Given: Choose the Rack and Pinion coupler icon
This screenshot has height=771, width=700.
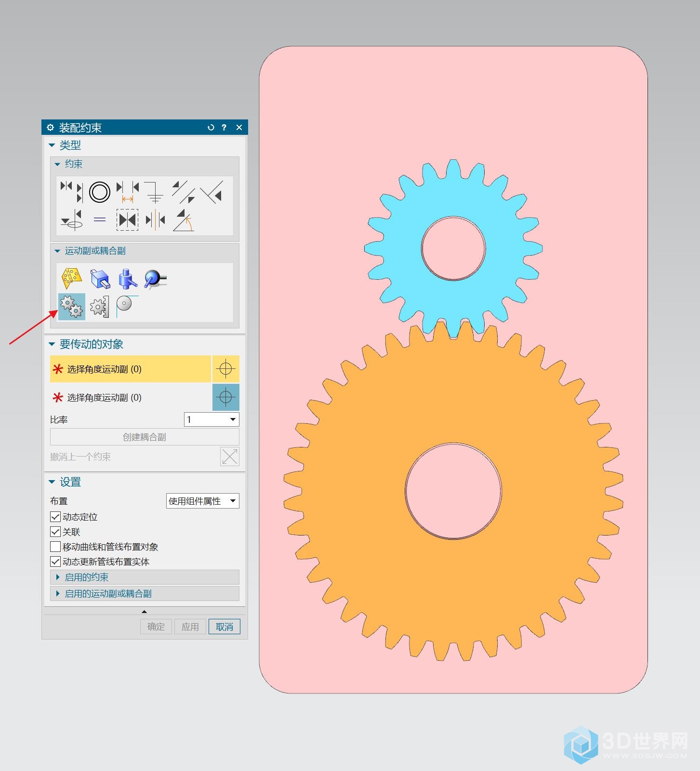Looking at the screenshot, I should [100, 306].
